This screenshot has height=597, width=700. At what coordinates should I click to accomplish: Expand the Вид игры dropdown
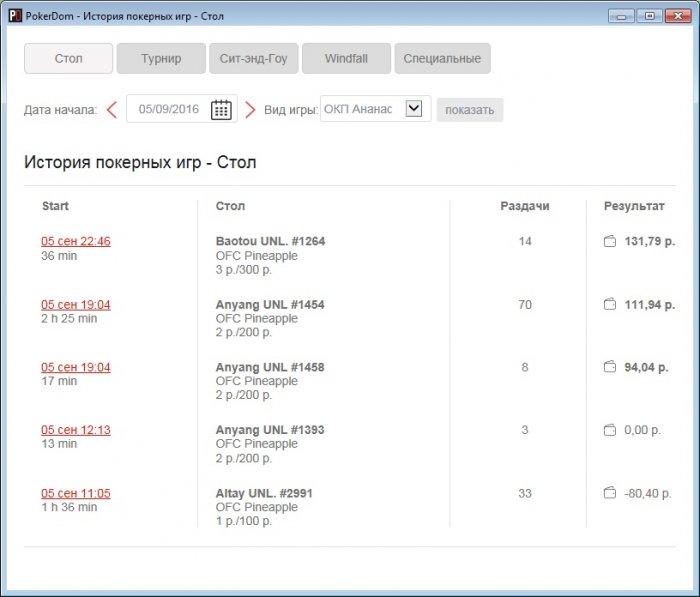click(414, 109)
